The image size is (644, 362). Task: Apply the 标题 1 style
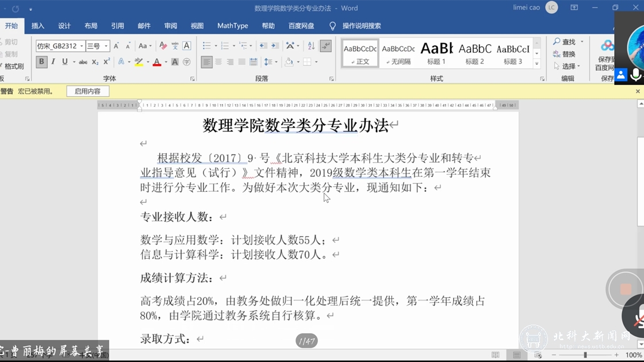pyautogui.click(x=436, y=53)
